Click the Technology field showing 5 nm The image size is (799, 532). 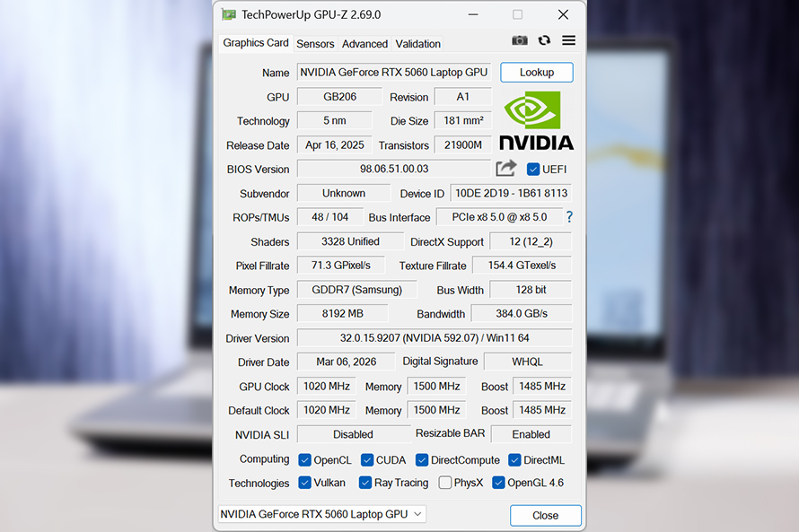[x=334, y=120]
